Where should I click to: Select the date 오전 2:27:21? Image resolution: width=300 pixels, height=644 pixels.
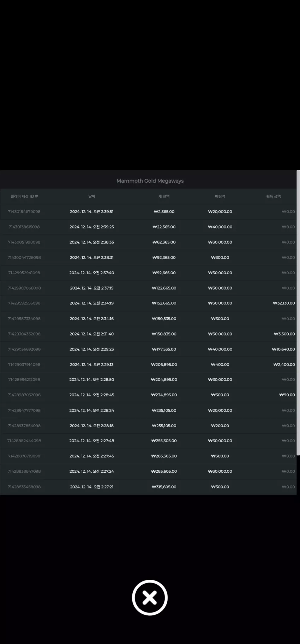(92, 487)
